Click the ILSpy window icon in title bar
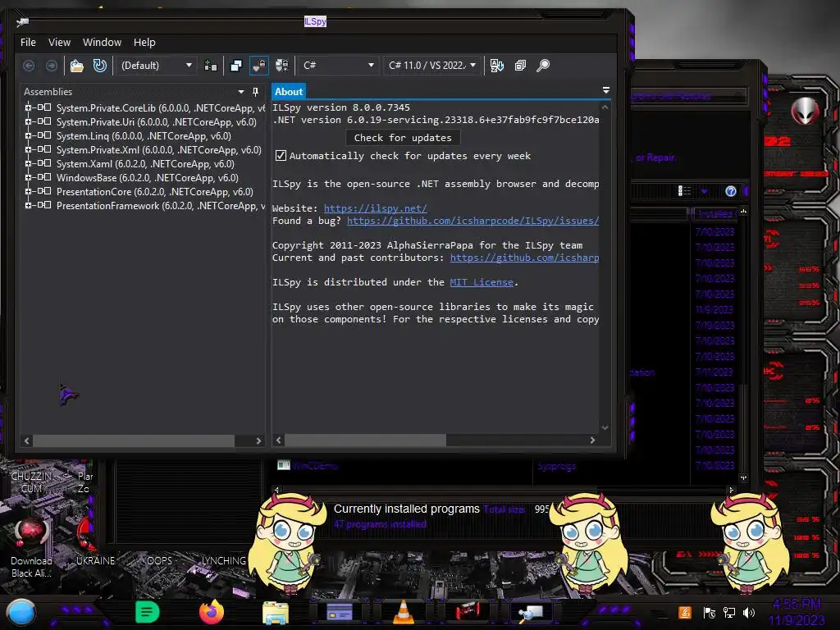This screenshot has height=630, width=840. [22, 22]
